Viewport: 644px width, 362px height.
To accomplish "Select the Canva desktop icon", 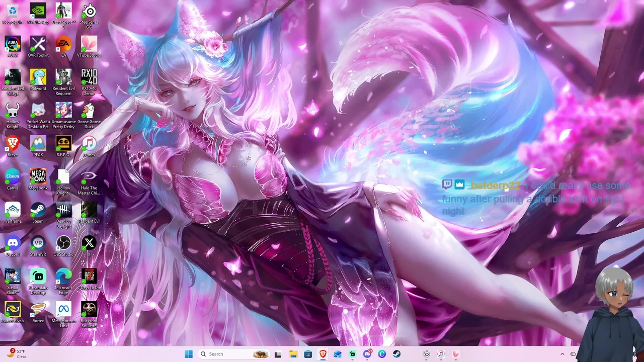I will coord(13,179).
